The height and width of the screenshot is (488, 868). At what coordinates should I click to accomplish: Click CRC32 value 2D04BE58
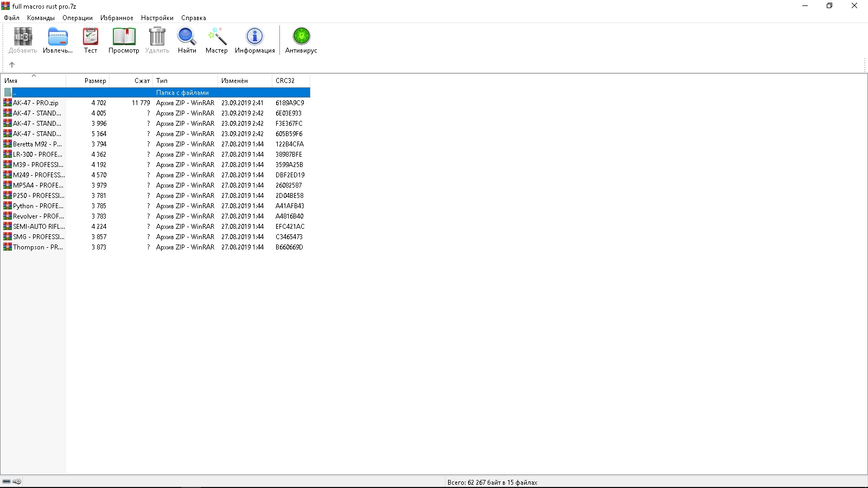290,195
